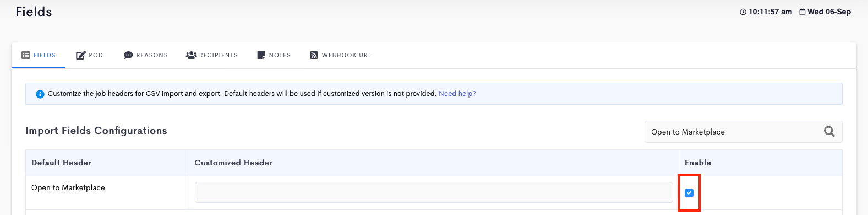Click the Enable column heading
868x215 pixels.
click(698, 163)
